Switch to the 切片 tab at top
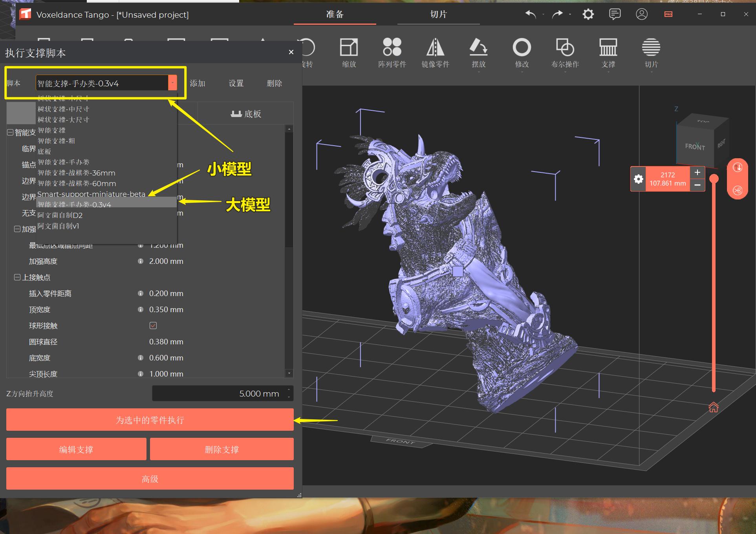Screen dimensions: 756x534 point(439,14)
